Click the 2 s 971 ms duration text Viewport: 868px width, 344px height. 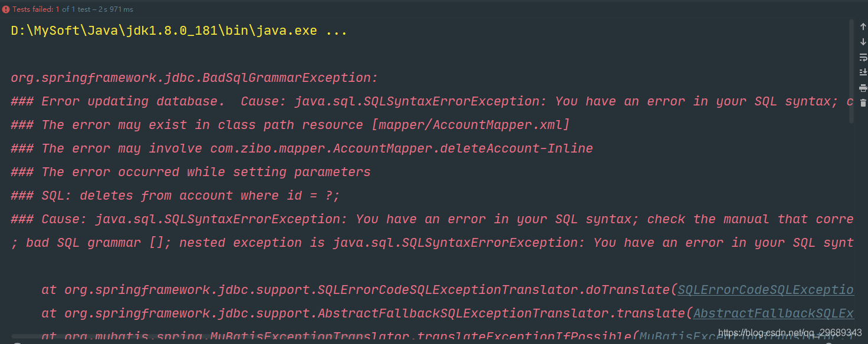[116, 9]
